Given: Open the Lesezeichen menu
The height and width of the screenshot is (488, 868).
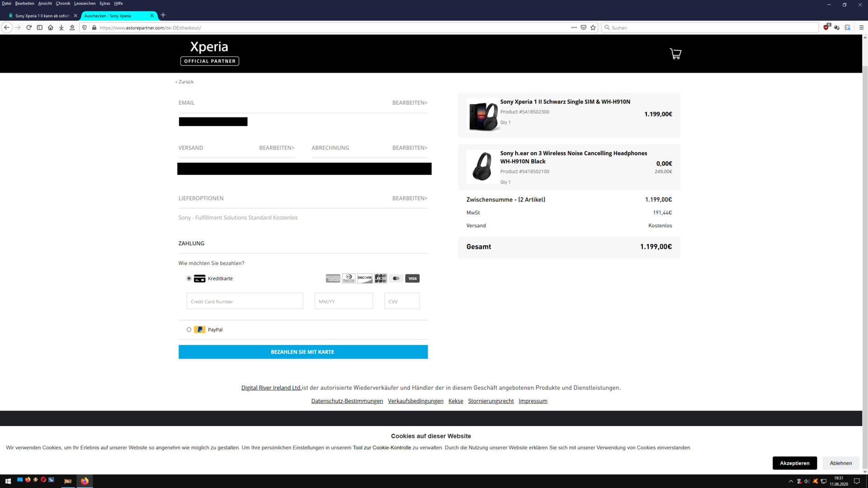Looking at the screenshot, I should tap(85, 3).
